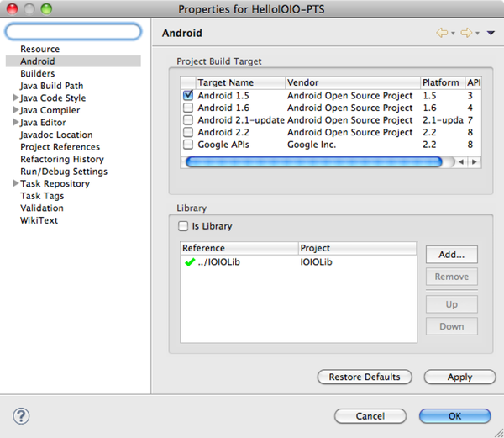Expand the Java Code Style node

tap(15, 98)
